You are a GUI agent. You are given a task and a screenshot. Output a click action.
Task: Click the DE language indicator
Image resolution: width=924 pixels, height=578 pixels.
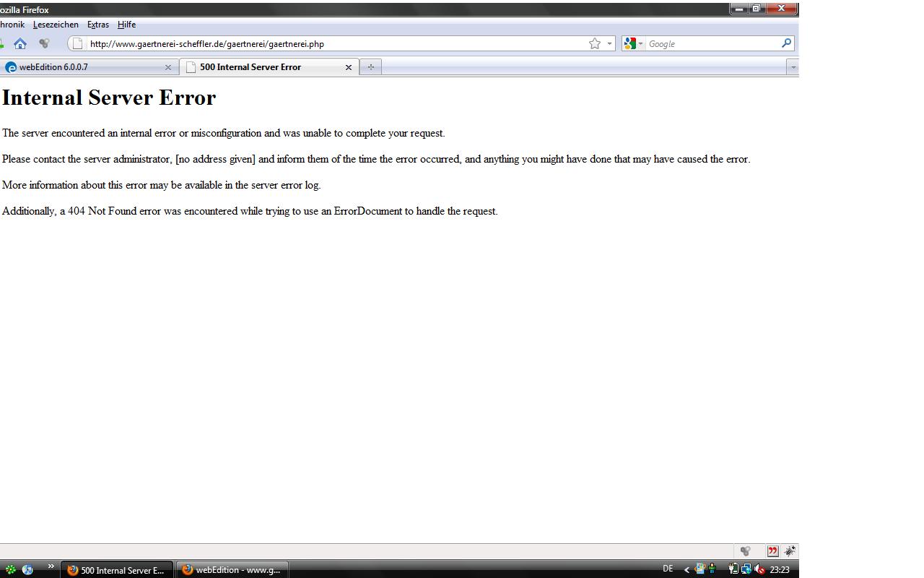[x=668, y=569]
